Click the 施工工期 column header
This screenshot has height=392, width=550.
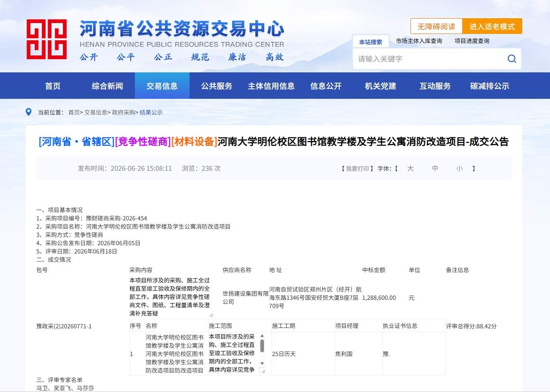(x=283, y=326)
